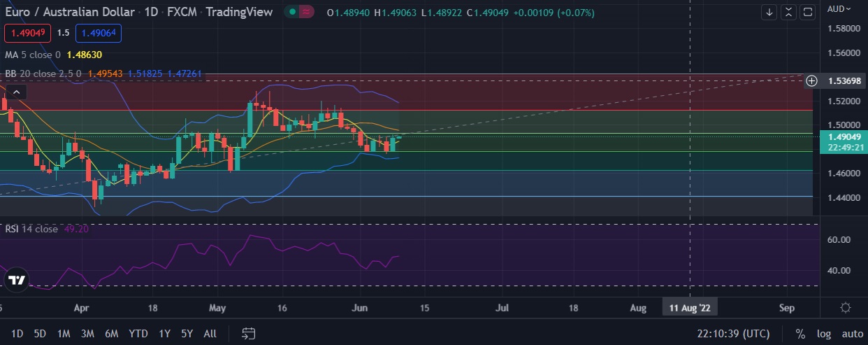Select the RSI 14 close indicator legend
The height and width of the screenshot is (345, 868).
pyautogui.click(x=31, y=229)
